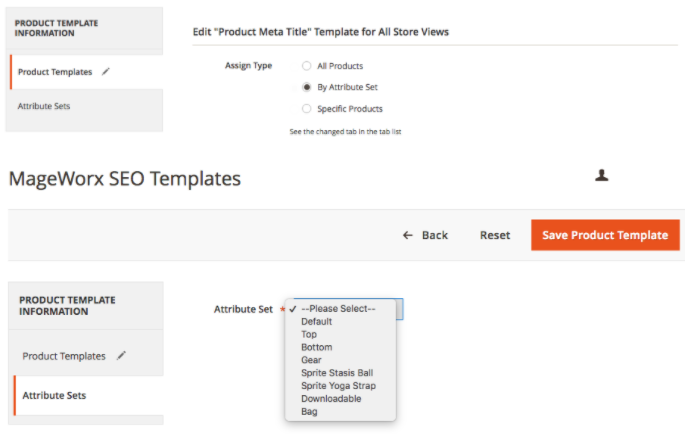Screen dimensions: 685x443
Task: Click the user account icon
Action: point(602,175)
